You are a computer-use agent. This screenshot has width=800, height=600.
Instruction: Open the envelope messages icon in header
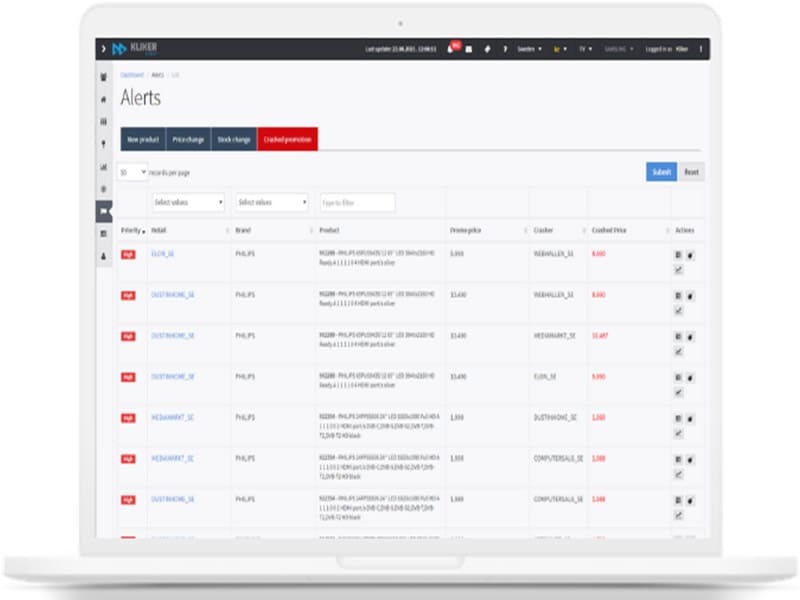click(x=468, y=49)
